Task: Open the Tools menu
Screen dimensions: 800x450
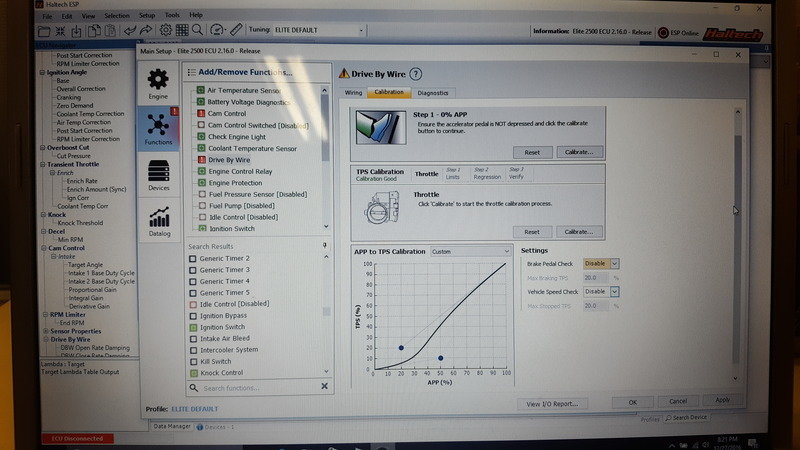Action: 172,15
